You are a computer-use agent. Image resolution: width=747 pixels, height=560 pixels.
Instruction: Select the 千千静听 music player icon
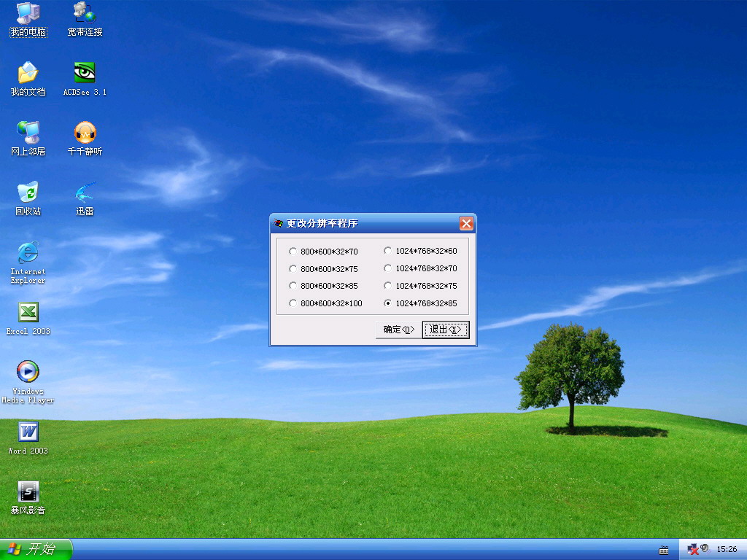point(85,139)
